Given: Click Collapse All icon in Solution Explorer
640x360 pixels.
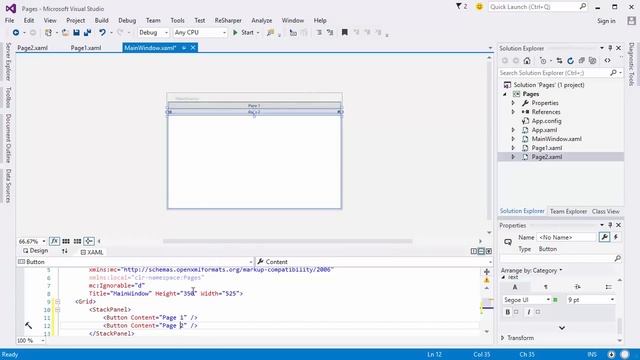Looking at the screenshot, I should tap(582, 60).
